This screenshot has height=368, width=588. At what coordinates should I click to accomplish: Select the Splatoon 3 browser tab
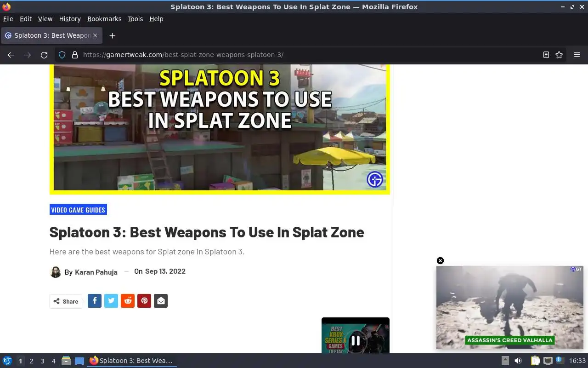52,35
